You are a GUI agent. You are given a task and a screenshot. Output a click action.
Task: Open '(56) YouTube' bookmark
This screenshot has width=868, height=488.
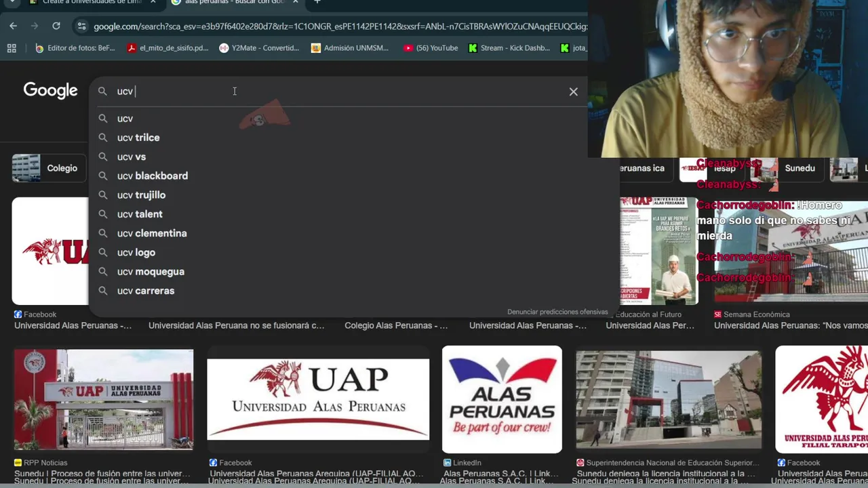pyautogui.click(x=431, y=48)
